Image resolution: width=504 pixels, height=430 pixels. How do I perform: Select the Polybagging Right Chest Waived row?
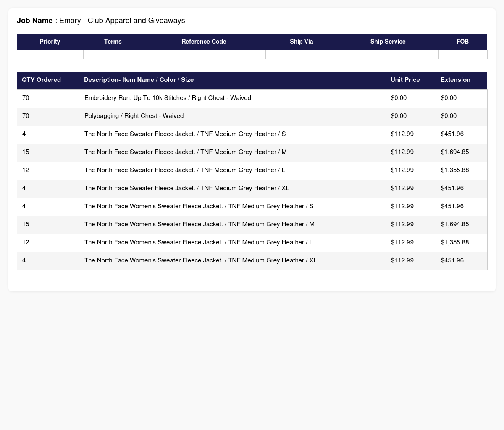tap(134, 116)
